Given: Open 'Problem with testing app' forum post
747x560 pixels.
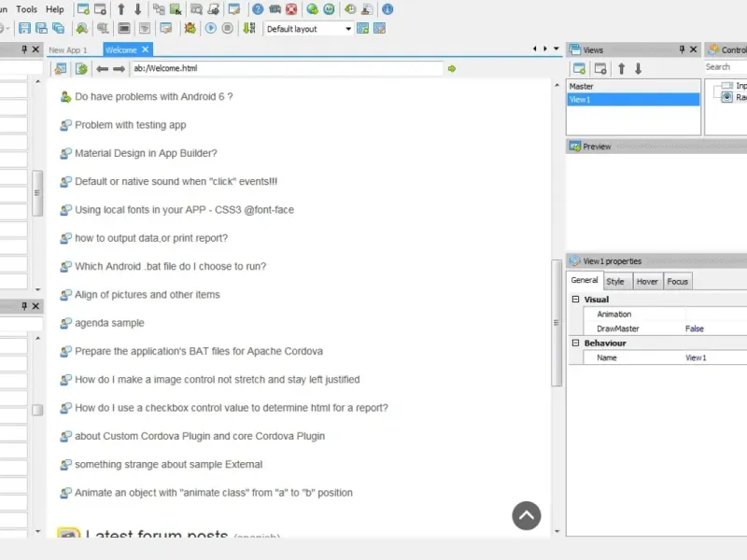Looking at the screenshot, I should pos(131,125).
